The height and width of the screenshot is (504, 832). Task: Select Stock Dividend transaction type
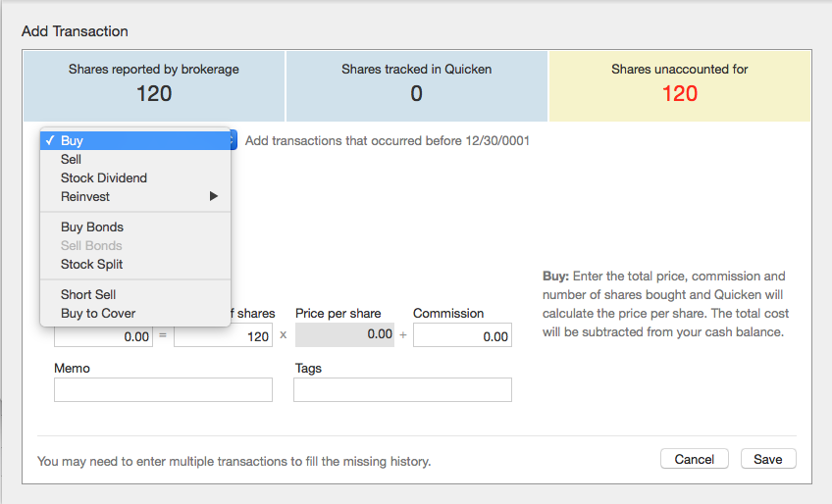click(103, 177)
